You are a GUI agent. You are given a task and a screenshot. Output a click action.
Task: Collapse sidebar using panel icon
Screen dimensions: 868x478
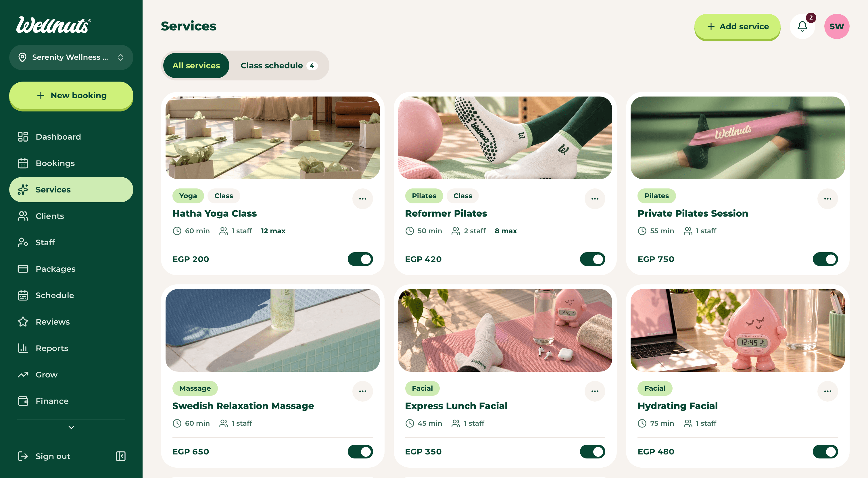(x=121, y=456)
